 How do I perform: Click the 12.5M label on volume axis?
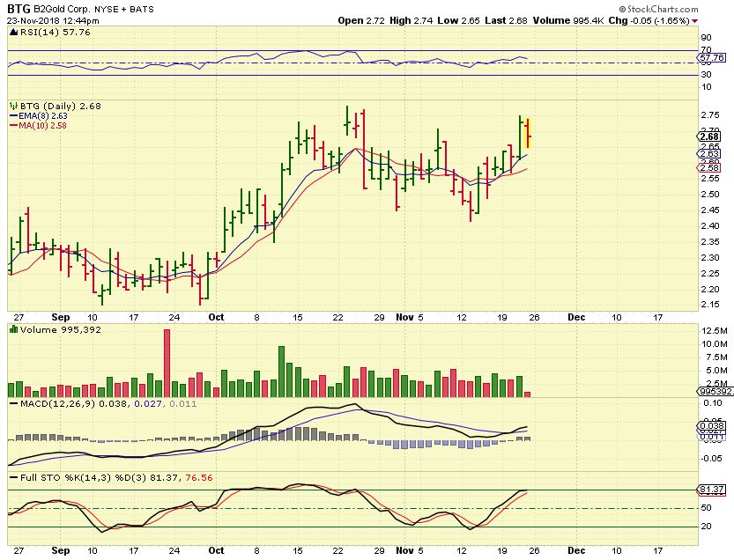coord(715,331)
